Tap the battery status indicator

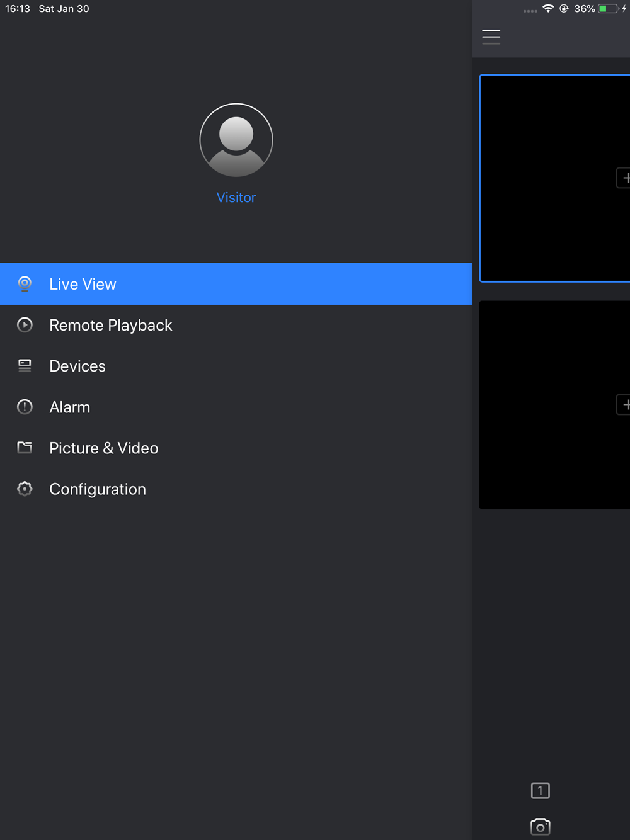(609, 9)
